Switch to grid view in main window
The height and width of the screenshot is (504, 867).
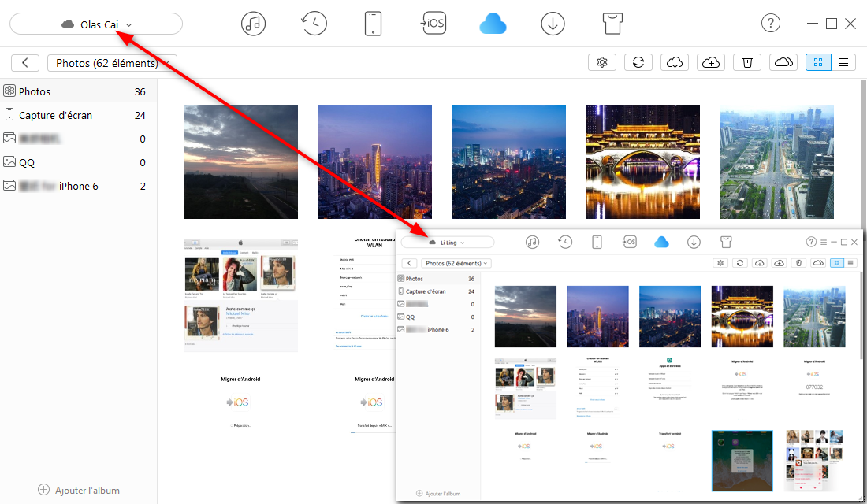coord(818,62)
